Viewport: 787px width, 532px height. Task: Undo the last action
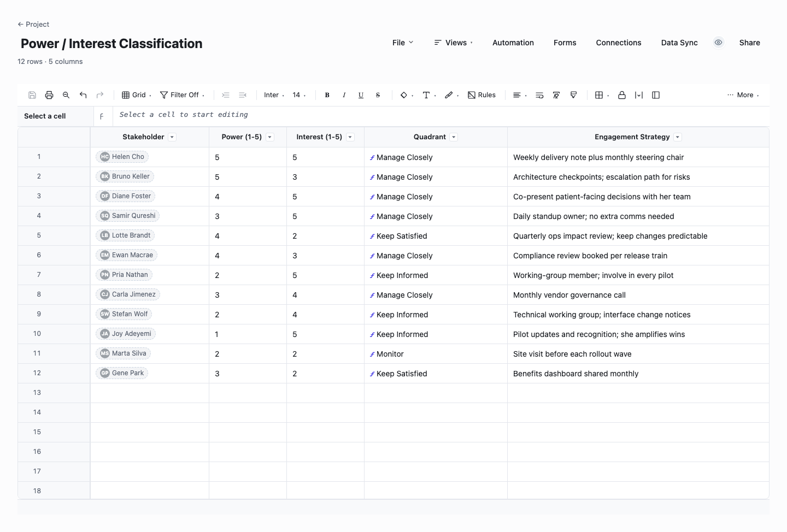tap(83, 95)
